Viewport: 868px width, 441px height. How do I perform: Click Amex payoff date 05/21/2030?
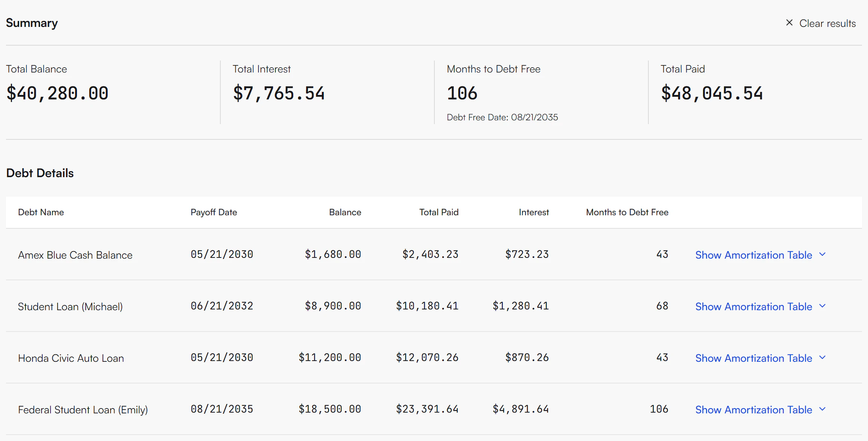(222, 255)
